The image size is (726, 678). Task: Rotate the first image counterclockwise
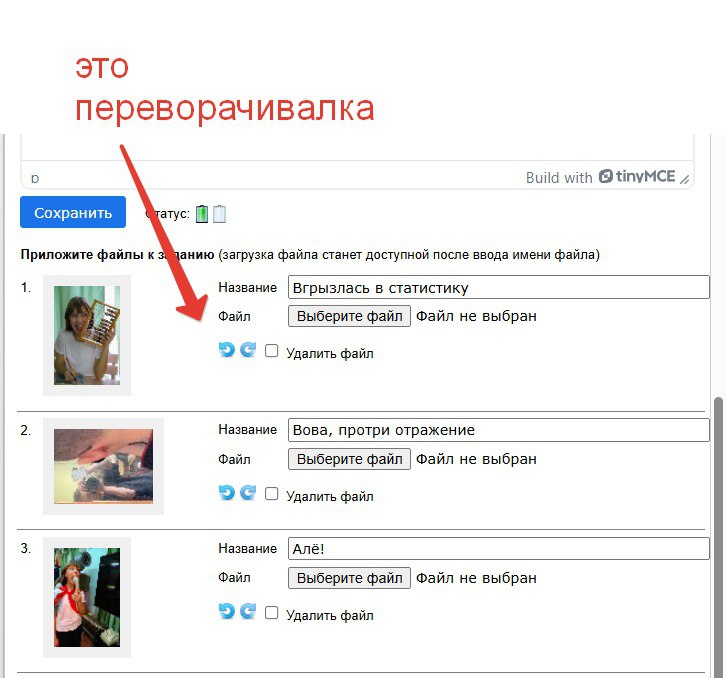click(x=226, y=351)
